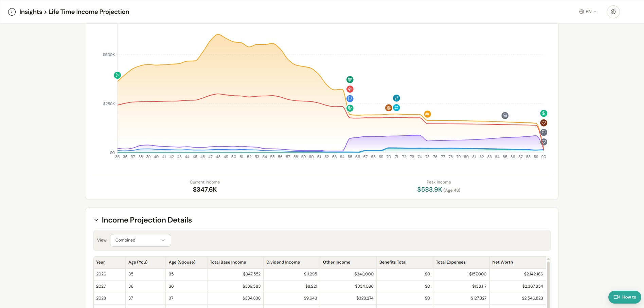Click the green dollar sign marker at age 90

tap(544, 113)
